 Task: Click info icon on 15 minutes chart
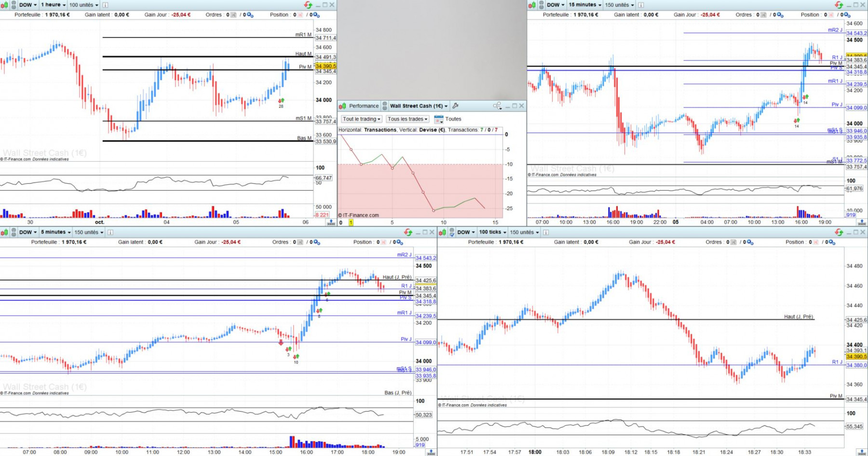coord(641,5)
